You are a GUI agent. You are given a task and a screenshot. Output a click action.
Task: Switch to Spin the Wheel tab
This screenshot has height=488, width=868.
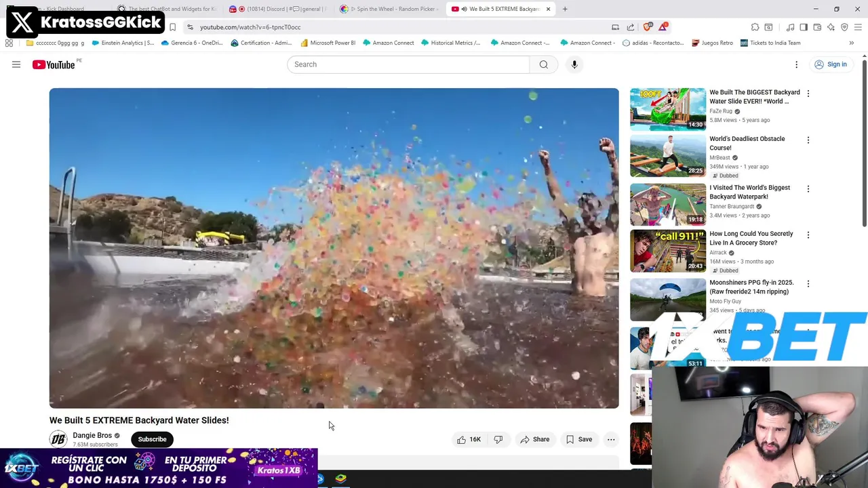(390, 9)
